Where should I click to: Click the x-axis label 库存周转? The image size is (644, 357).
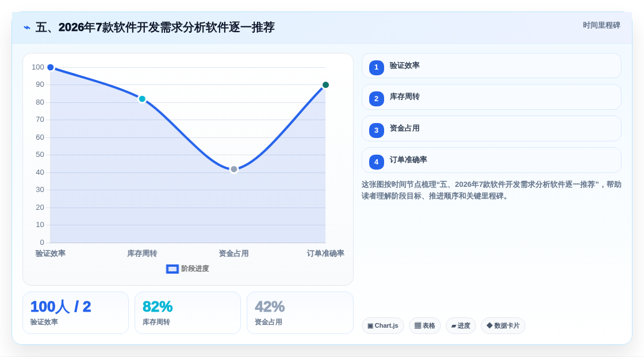[x=142, y=254]
